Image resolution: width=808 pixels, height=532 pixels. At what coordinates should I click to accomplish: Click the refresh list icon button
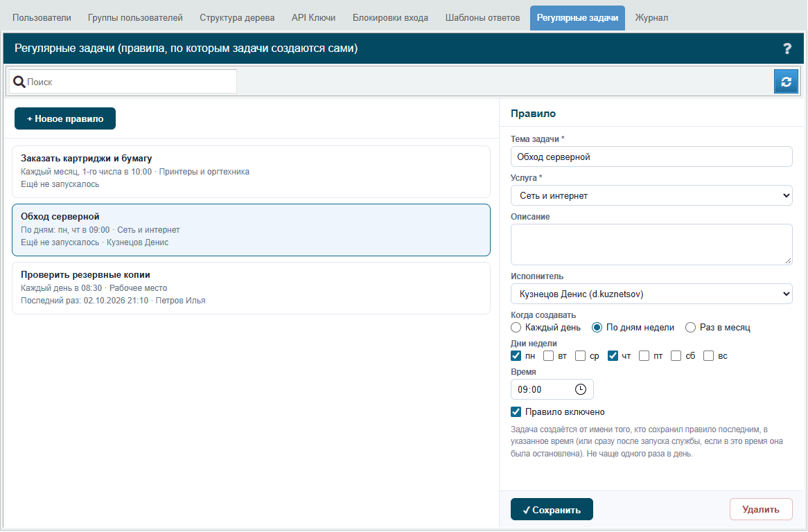(786, 81)
